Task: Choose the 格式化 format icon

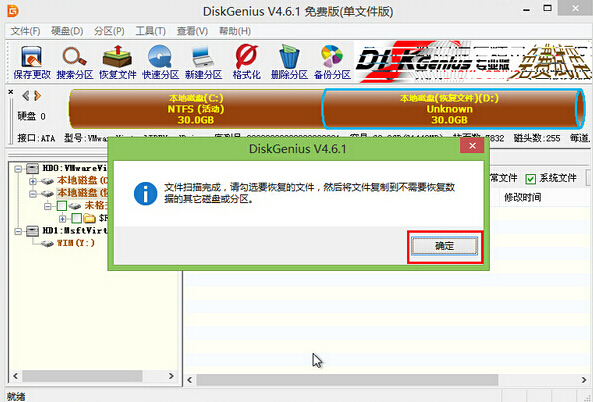Action: 246,62
